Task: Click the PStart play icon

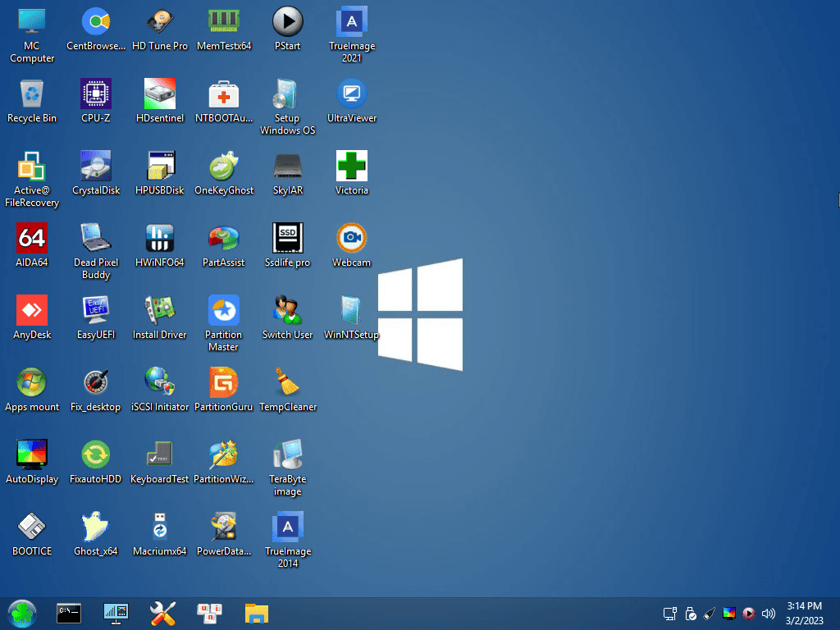Action: 288,21
